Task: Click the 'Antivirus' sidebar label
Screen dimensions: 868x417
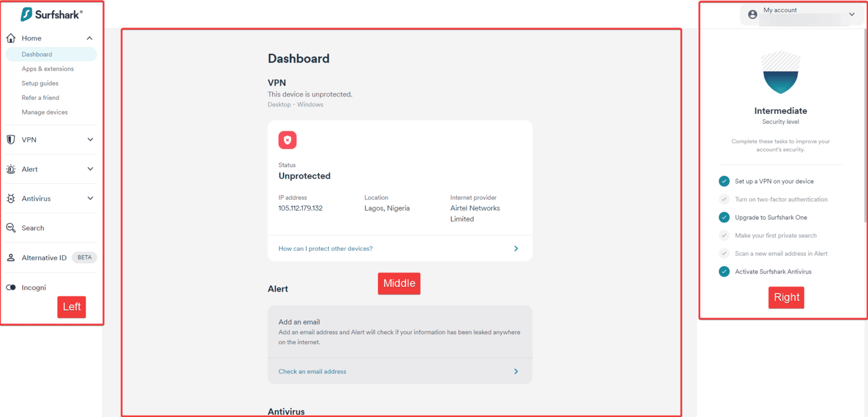Action: (x=36, y=198)
